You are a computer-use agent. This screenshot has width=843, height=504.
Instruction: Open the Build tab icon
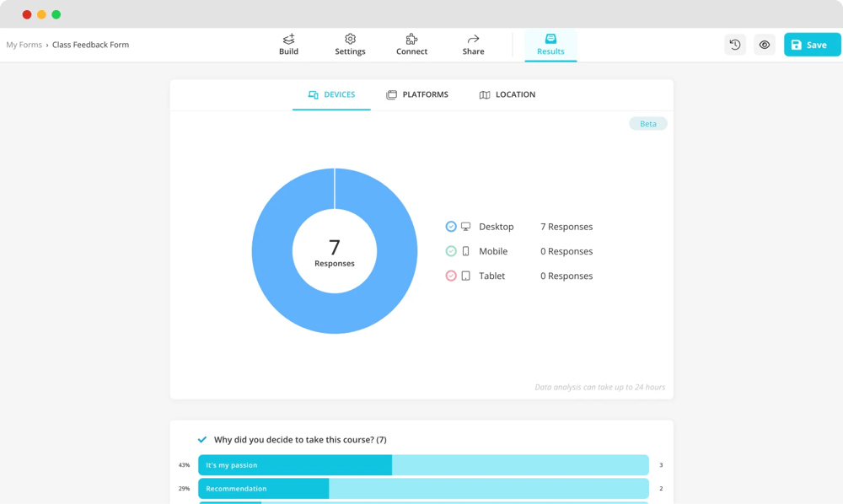pos(288,39)
